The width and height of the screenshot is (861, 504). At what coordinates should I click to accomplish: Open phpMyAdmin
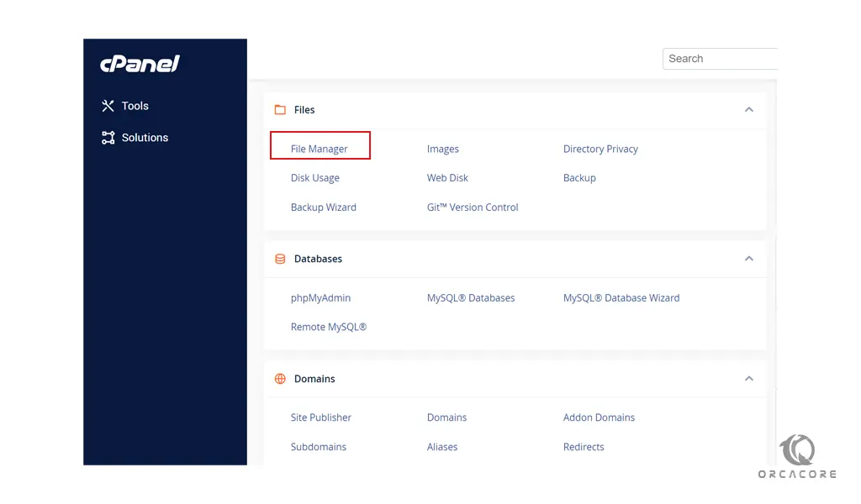point(320,298)
